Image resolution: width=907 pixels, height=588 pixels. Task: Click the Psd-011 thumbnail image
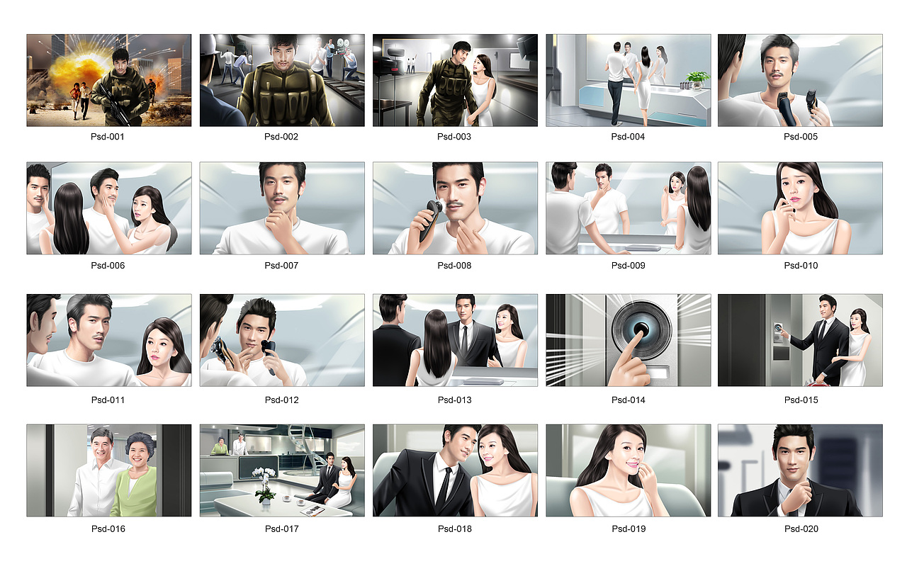coord(109,340)
